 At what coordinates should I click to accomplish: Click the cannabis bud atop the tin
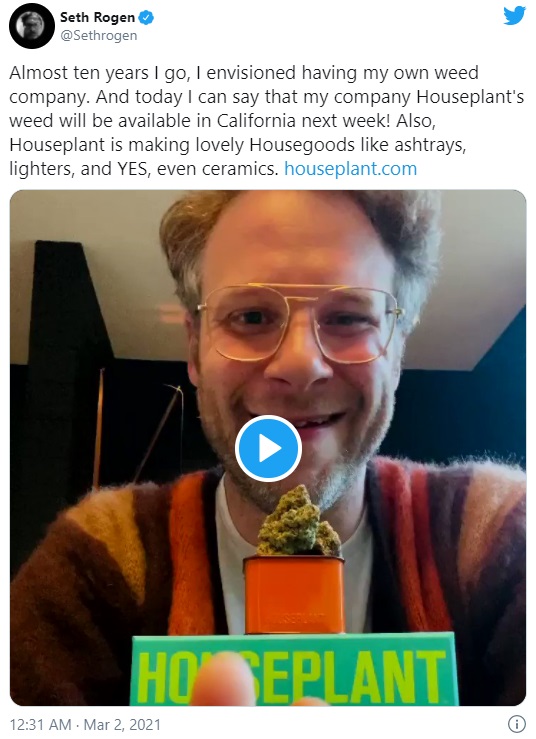tap(298, 522)
